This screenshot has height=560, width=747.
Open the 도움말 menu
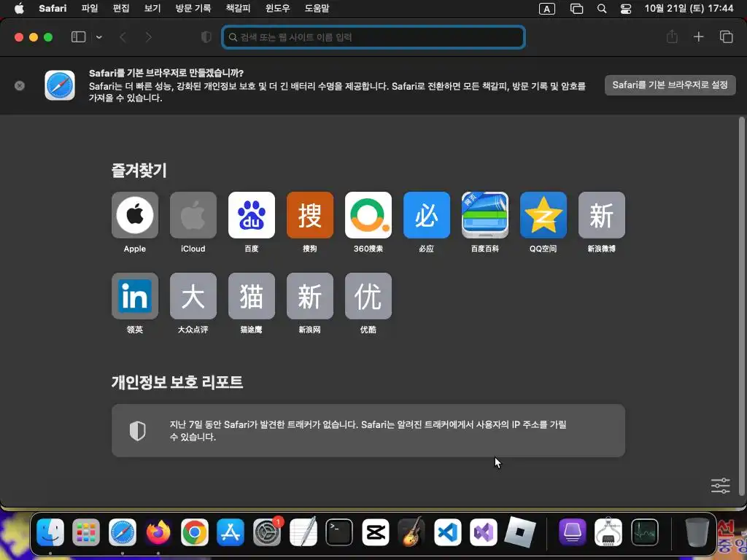(x=317, y=8)
